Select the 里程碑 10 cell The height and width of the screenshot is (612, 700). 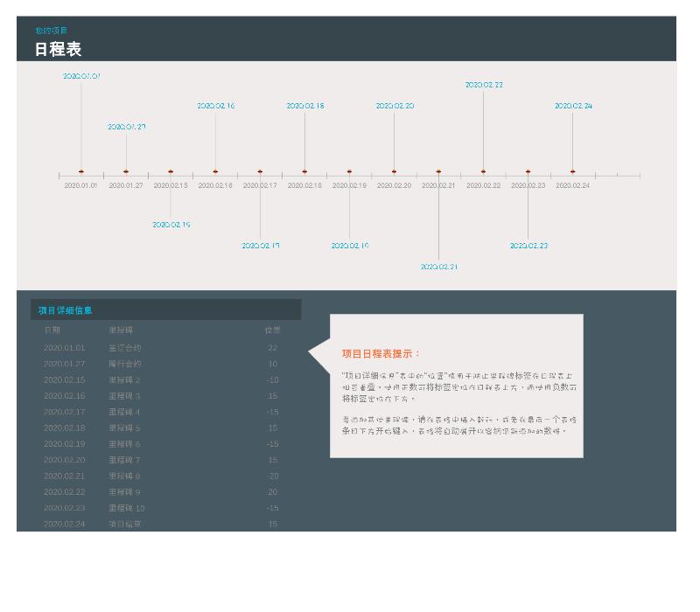[x=127, y=509]
